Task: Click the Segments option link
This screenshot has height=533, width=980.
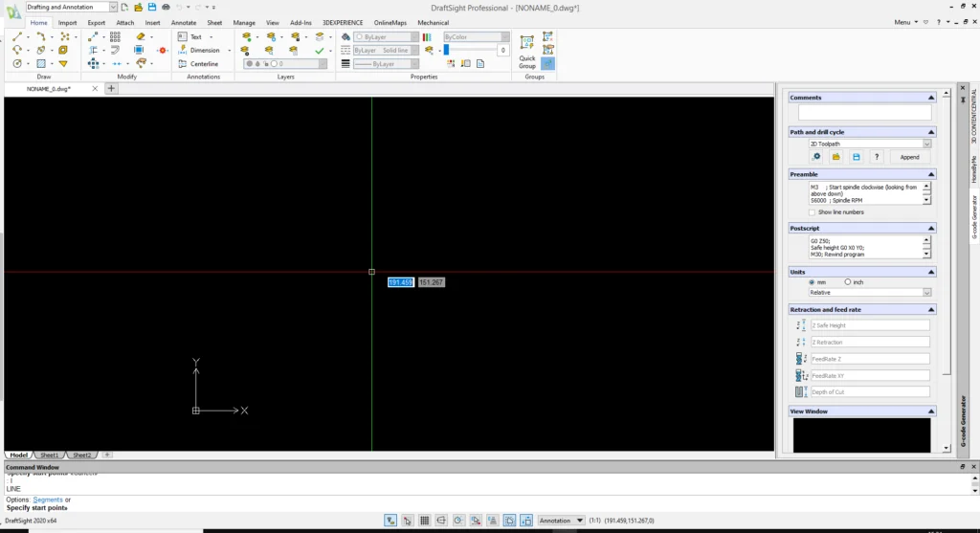Action: tap(49, 500)
